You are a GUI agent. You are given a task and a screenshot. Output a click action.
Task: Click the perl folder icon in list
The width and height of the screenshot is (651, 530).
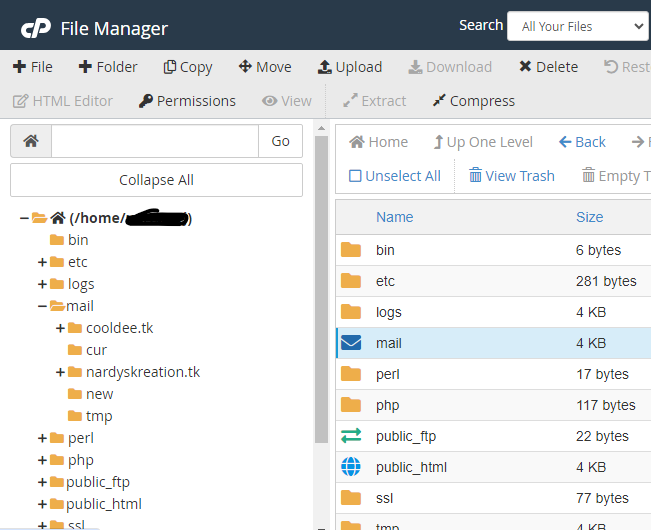pos(351,374)
